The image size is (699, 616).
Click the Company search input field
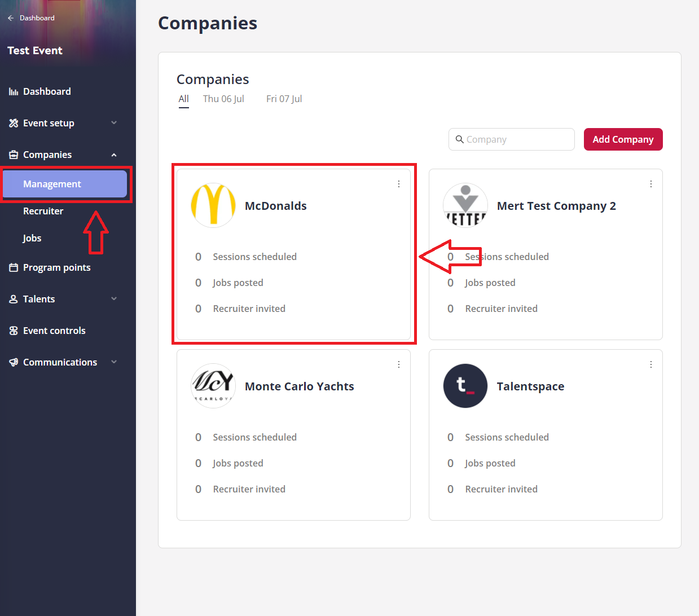click(516, 139)
